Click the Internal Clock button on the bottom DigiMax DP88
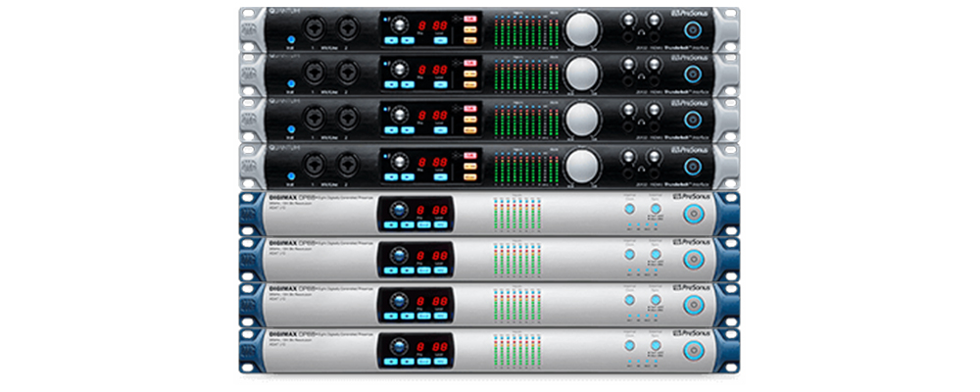This screenshot has height=392, width=980. pos(629,345)
